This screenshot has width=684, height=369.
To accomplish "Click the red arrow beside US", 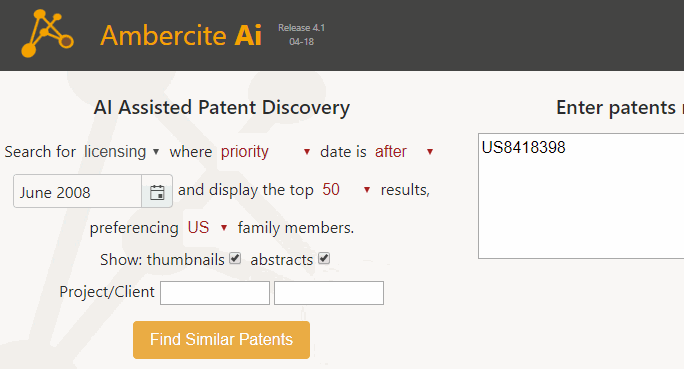I will coord(224,228).
